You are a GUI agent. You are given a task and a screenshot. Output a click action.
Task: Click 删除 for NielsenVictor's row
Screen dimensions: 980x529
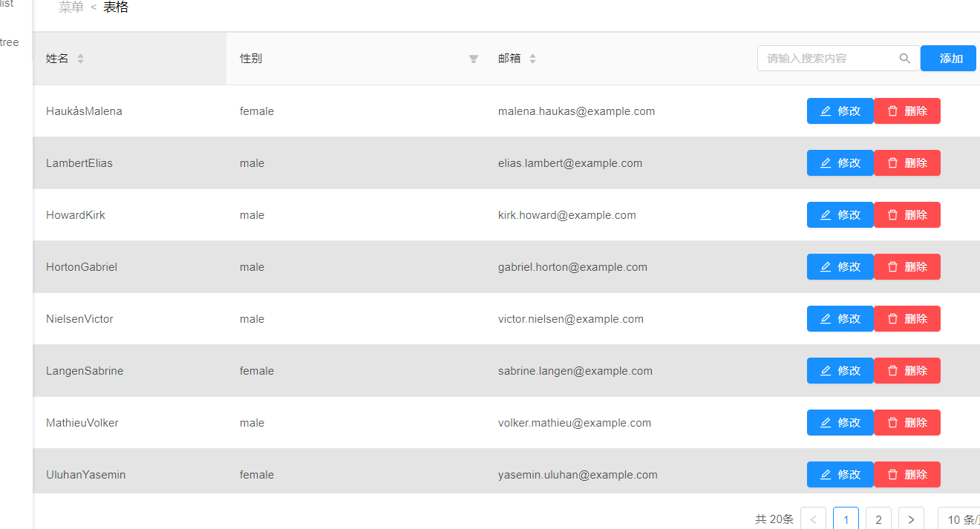tap(906, 318)
